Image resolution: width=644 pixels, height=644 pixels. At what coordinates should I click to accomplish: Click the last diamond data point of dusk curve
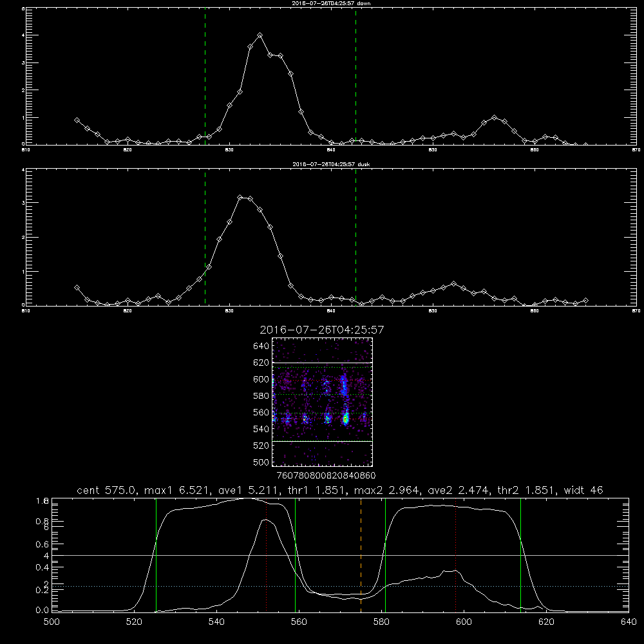(x=585, y=301)
